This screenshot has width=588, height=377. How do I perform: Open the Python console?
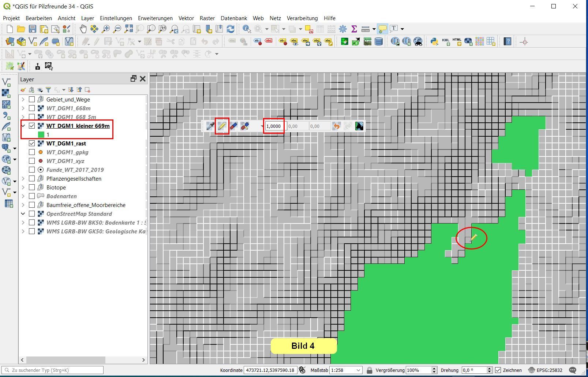pos(434,41)
